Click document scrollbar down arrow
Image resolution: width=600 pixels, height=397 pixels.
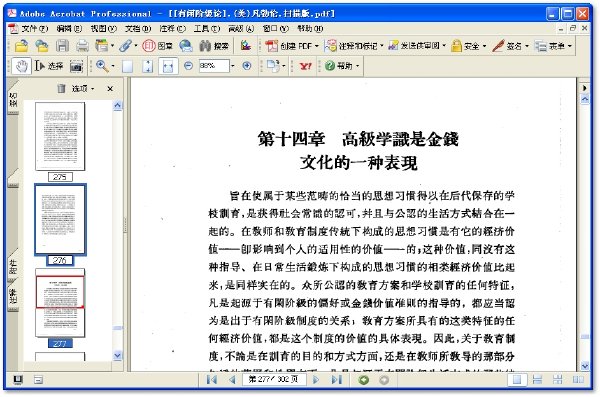(x=585, y=366)
